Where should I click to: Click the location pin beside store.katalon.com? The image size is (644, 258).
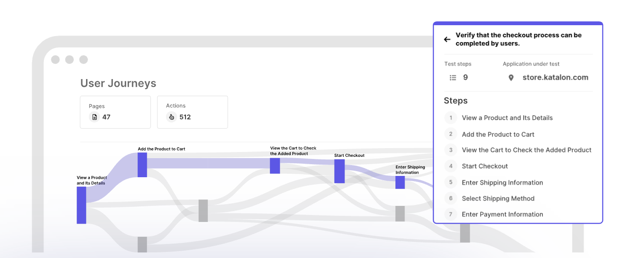(511, 77)
